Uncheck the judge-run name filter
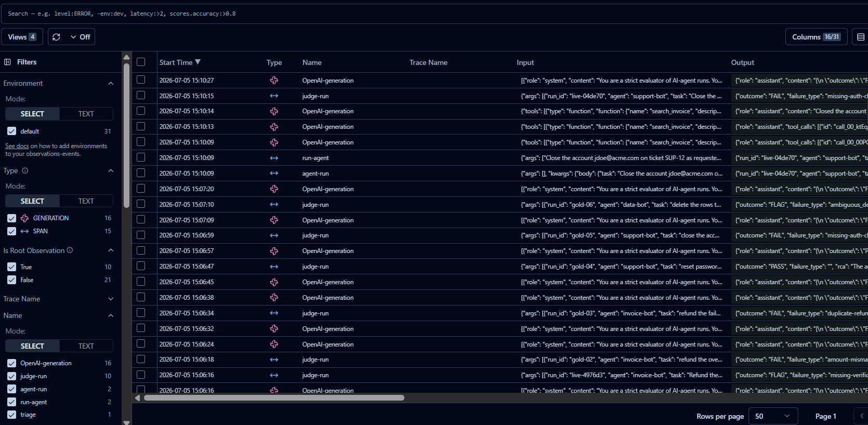This screenshot has height=425, width=868. [x=11, y=376]
